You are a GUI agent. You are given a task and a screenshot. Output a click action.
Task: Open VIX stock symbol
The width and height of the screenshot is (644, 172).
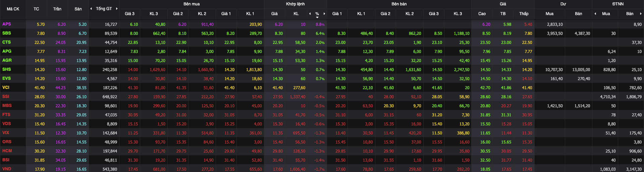coord(6,133)
